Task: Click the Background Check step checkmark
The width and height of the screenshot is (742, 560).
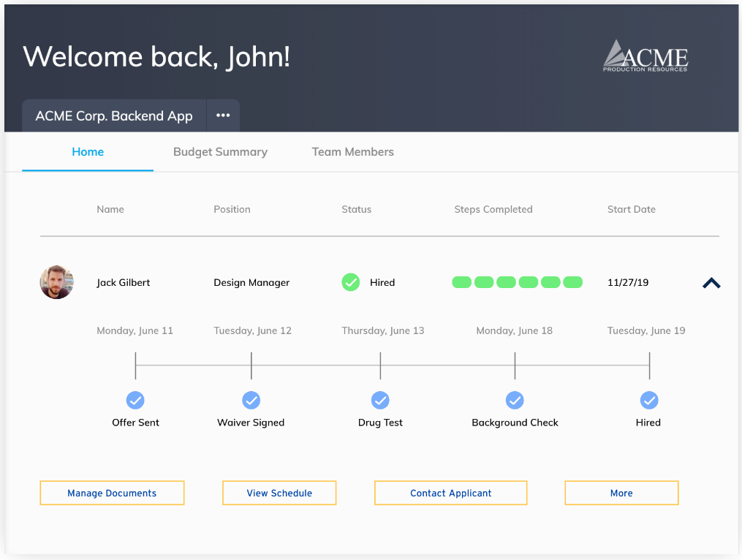Action: [515, 401]
